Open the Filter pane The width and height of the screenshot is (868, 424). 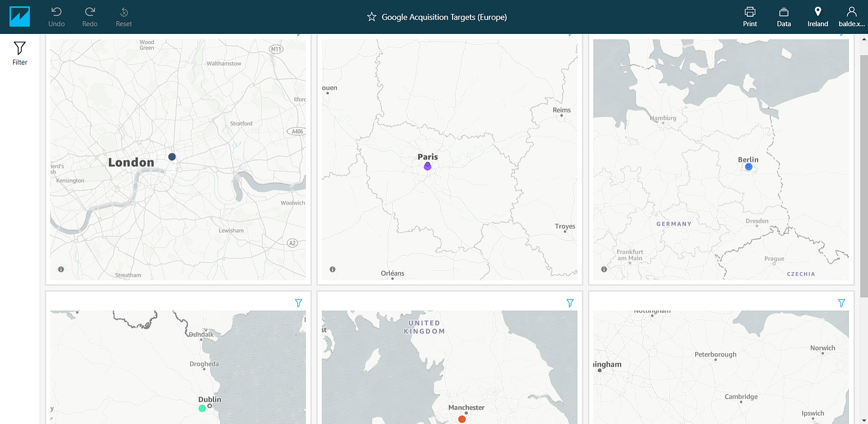coord(20,53)
